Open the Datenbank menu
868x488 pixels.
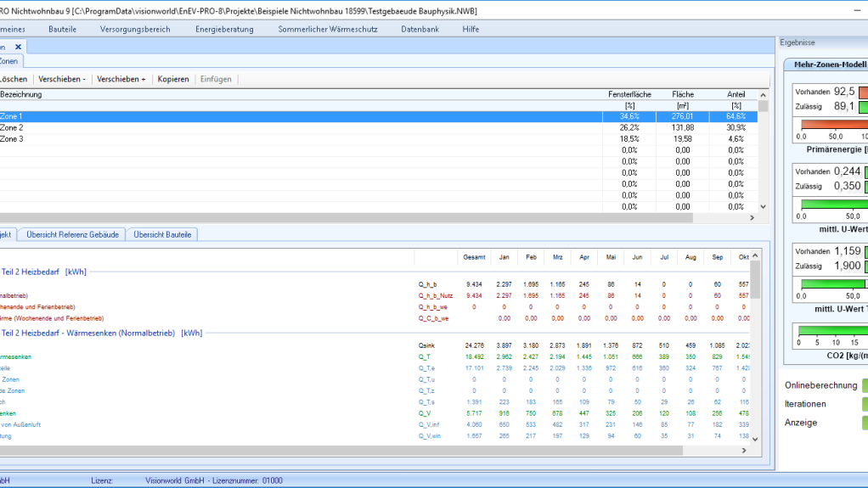[x=420, y=30]
